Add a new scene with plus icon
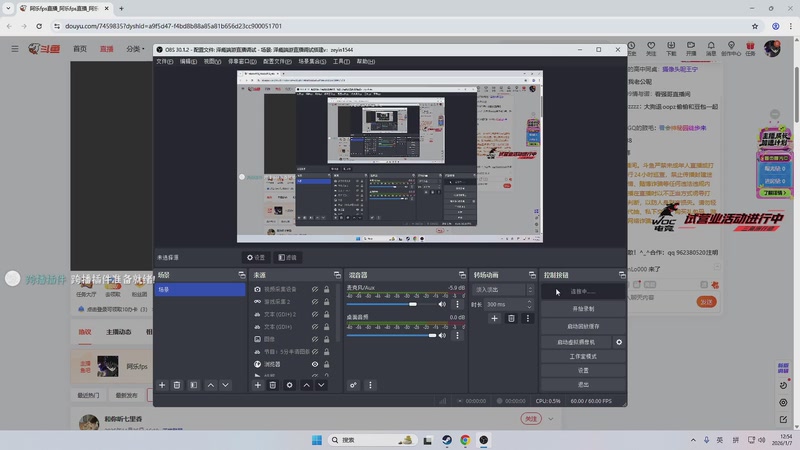This screenshot has height=450, width=800. 162,385
